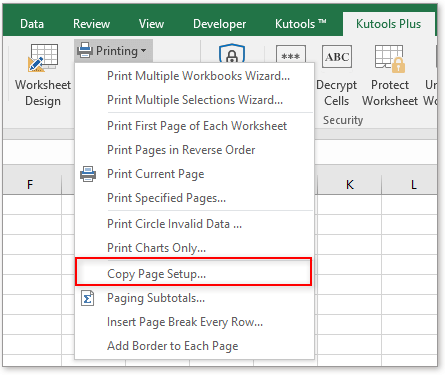This screenshot has height=375, width=445.
Task: Click the printer icon on Printing button
Action: [85, 51]
